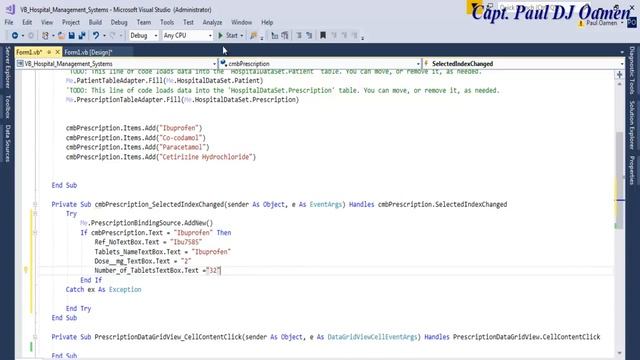The height and width of the screenshot is (360, 640).
Task: Collapse the Try block outline
Action: [35, 213]
